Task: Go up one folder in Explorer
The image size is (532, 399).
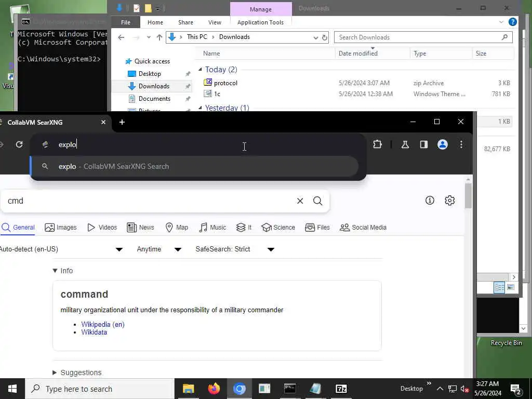Action: click(159, 37)
